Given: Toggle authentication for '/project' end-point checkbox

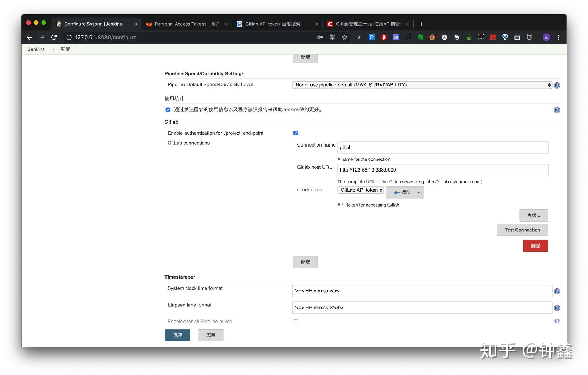Looking at the screenshot, I should (296, 133).
